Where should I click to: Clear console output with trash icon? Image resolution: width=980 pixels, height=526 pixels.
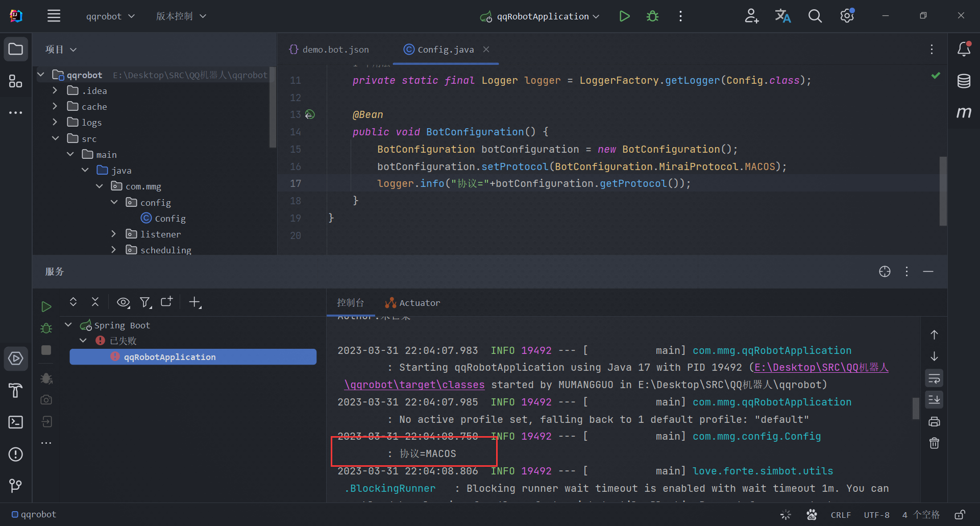point(934,443)
